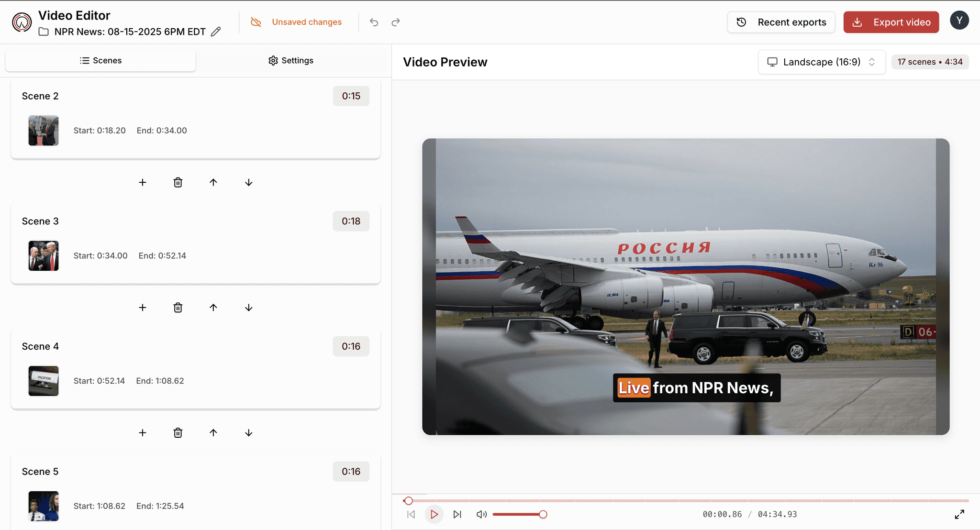Click Scene 4 title

point(40,346)
